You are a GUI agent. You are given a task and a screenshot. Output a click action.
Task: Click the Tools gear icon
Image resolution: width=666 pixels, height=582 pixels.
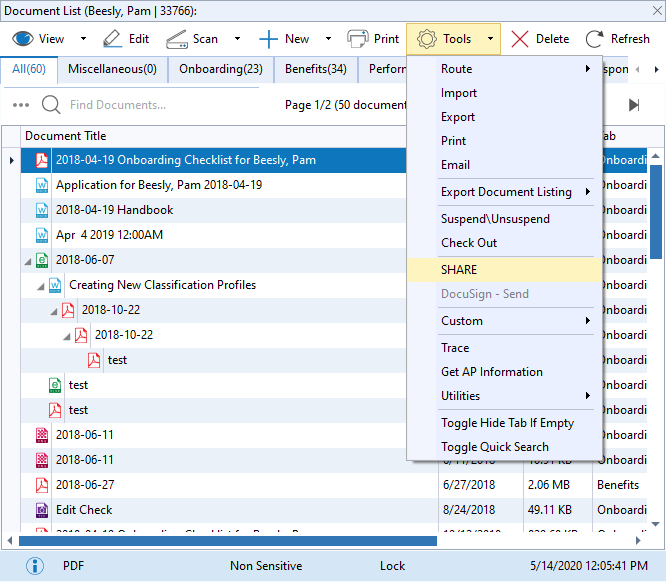point(426,39)
